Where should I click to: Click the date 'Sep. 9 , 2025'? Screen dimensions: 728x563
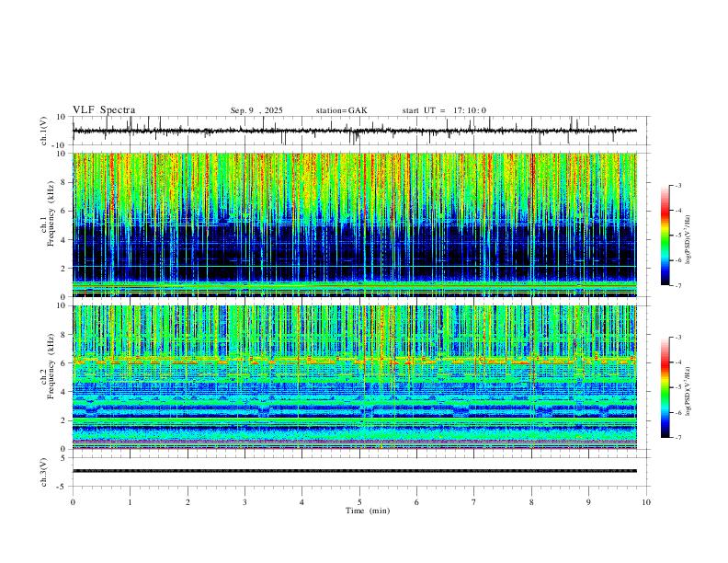tap(256, 110)
